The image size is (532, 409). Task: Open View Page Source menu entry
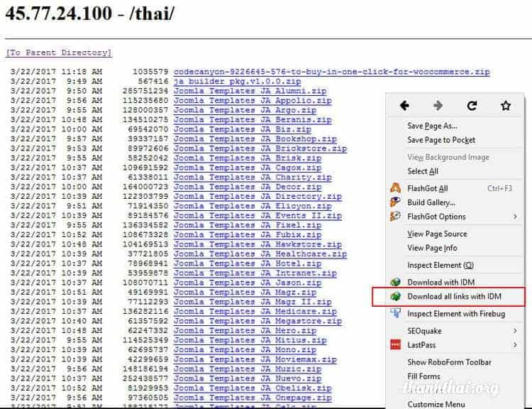(437, 234)
